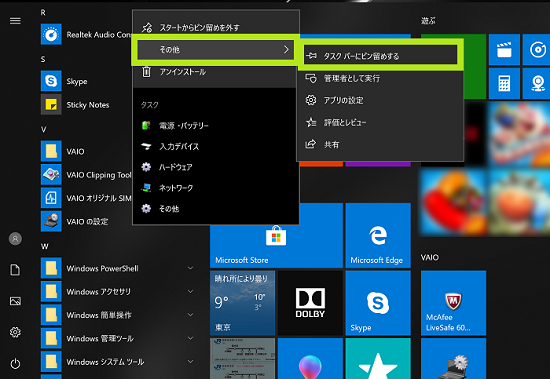Jump to letter S section header
Viewport: 550px width, 379px height.
[43, 59]
